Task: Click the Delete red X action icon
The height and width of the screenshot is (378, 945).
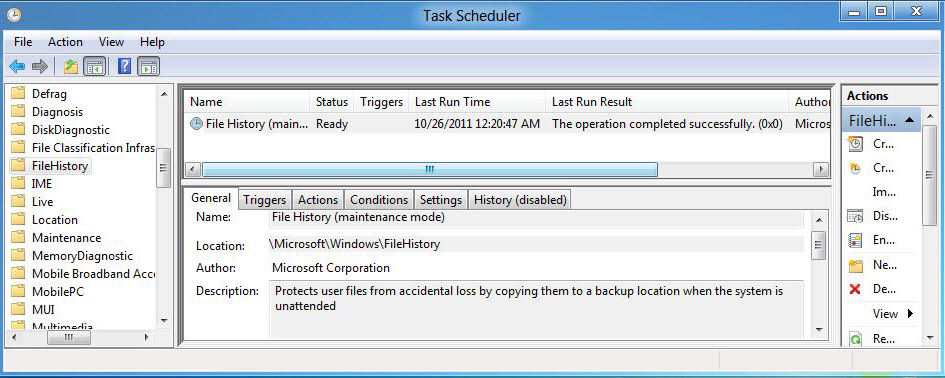Action: 855,289
